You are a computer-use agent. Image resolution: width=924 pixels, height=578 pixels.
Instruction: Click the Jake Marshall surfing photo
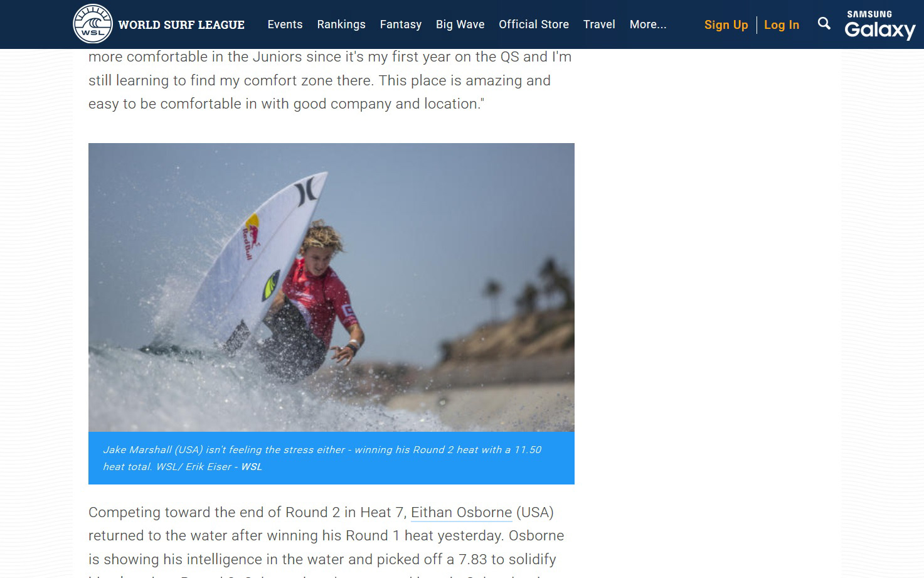(x=331, y=287)
